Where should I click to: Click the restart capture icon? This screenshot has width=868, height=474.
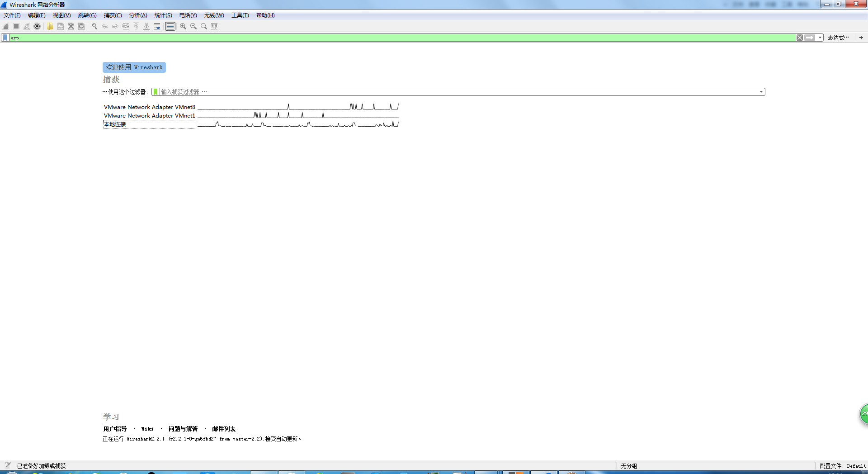[x=27, y=26]
